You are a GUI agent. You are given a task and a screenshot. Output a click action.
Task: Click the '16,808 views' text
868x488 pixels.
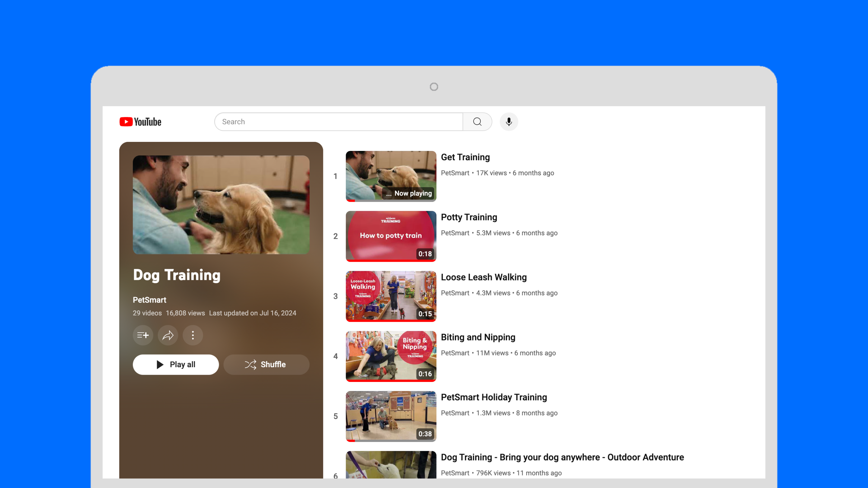point(185,313)
